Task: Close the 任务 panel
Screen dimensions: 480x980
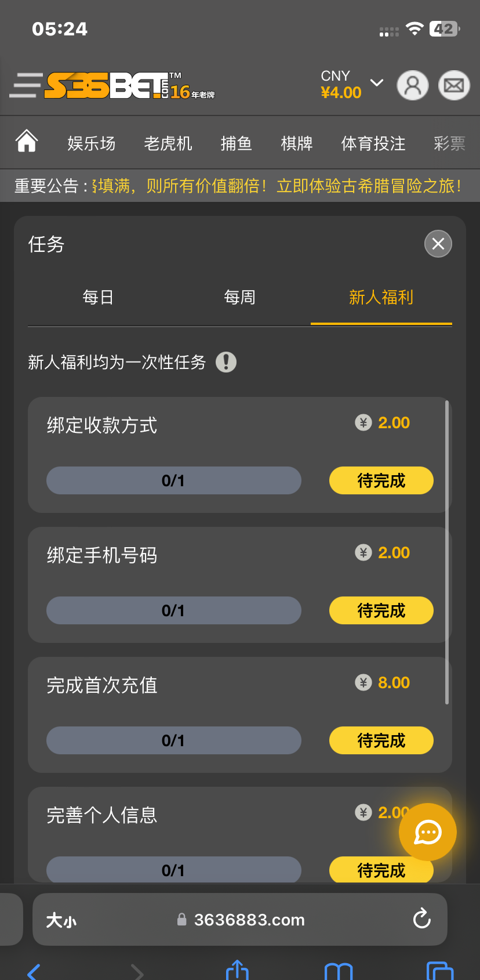Action: (438, 244)
